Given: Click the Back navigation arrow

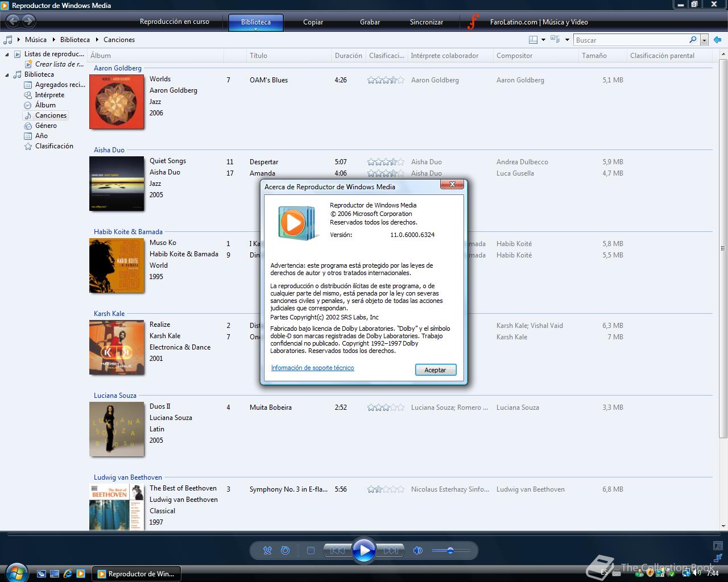Looking at the screenshot, I should pyautogui.click(x=13, y=22).
